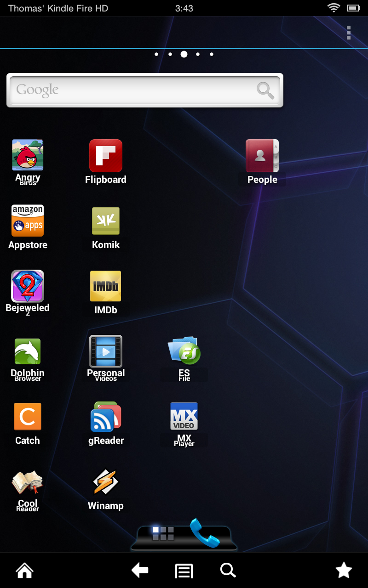Jump to the last home screen page dot

click(x=212, y=54)
